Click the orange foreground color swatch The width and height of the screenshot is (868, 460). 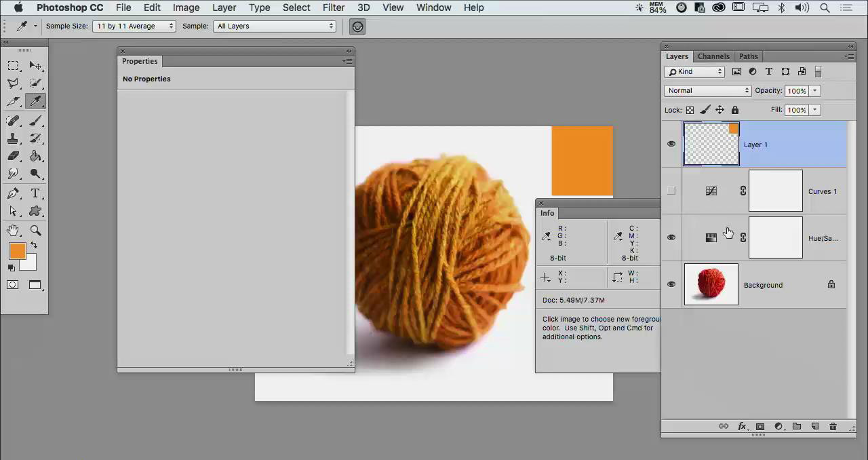tap(17, 251)
